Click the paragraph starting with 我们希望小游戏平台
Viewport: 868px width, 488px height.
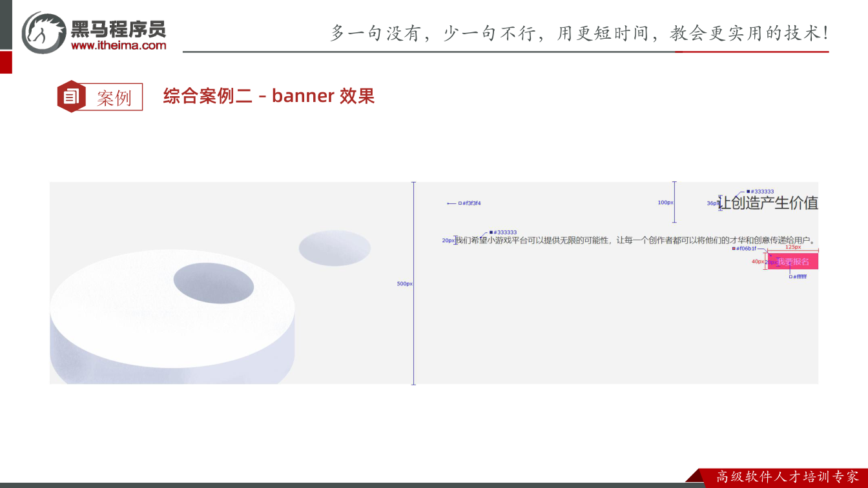[635, 240]
